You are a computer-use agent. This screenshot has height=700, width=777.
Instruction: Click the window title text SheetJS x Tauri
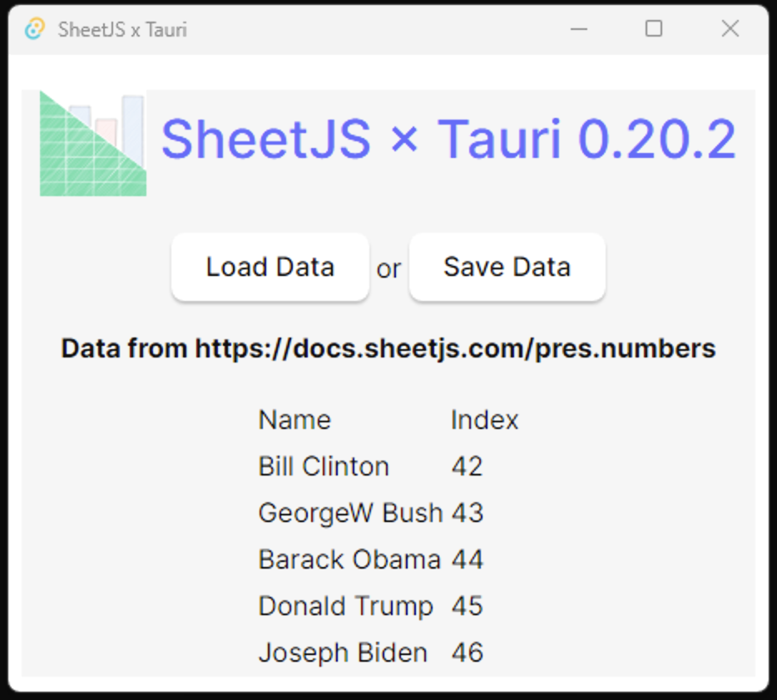[x=122, y=30]
